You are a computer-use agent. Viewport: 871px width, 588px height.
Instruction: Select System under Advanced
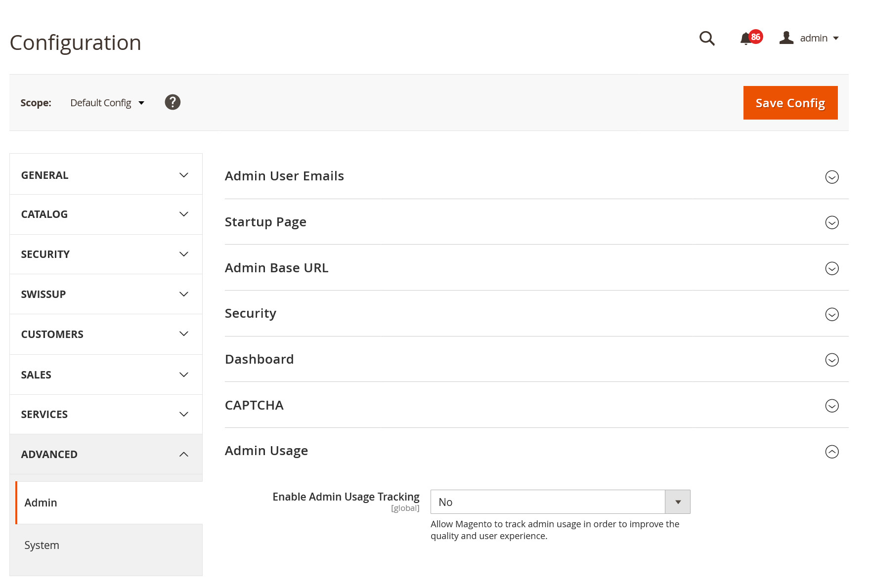click(42, 545)
